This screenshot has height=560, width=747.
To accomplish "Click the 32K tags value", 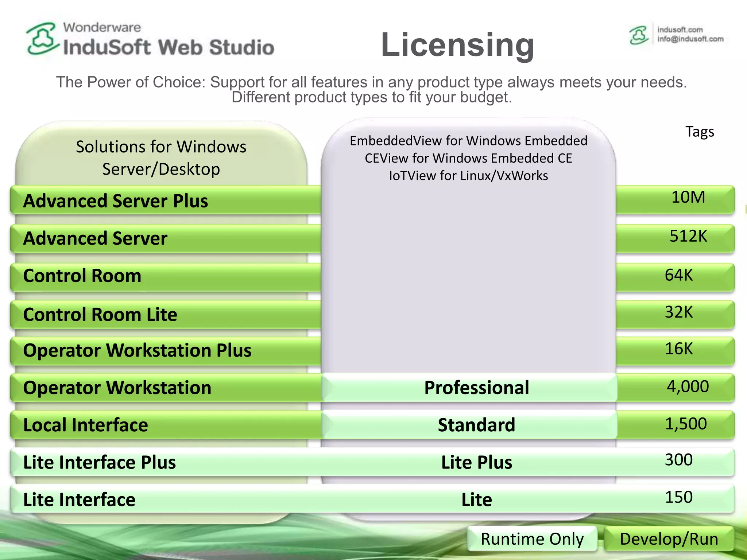I will 678,312.
